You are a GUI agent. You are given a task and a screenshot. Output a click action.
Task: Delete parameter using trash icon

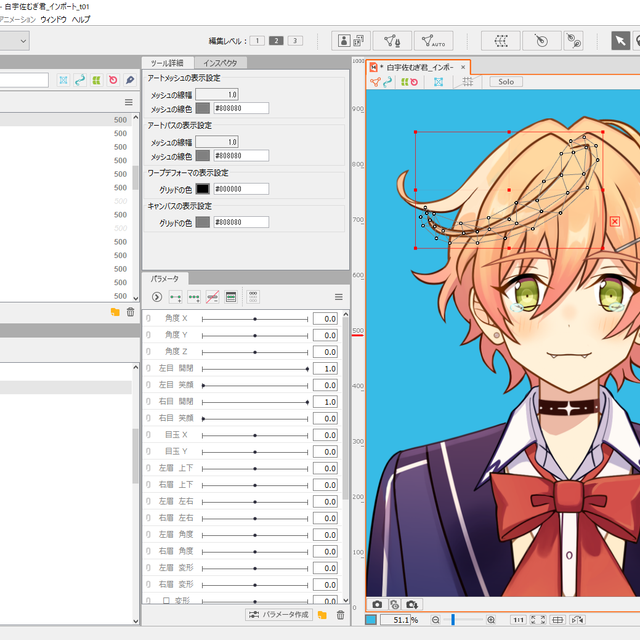pos(340,614)
